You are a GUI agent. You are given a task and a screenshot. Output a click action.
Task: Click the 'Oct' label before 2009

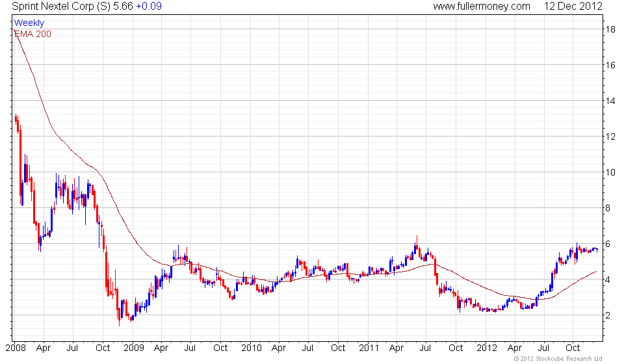[x=103, y=348]
